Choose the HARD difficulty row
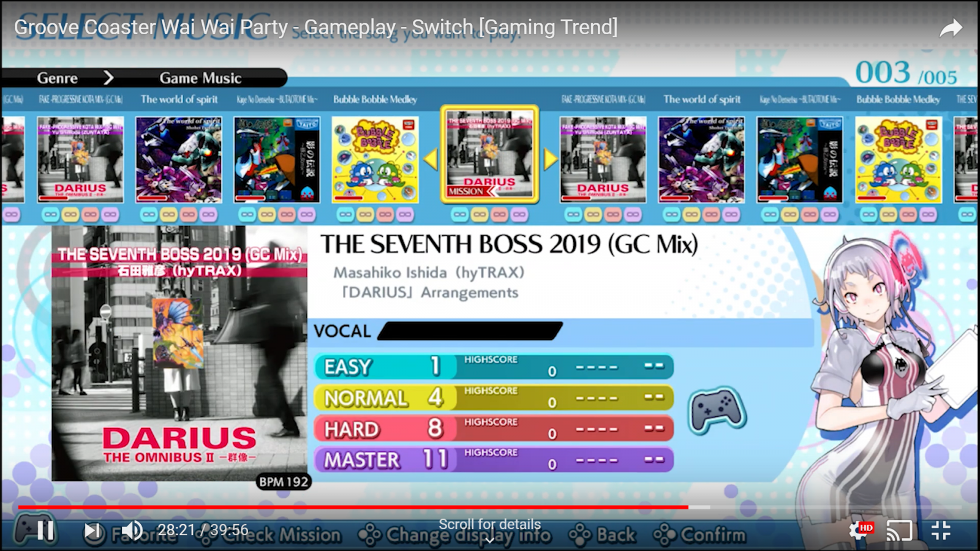 [494, 429]
